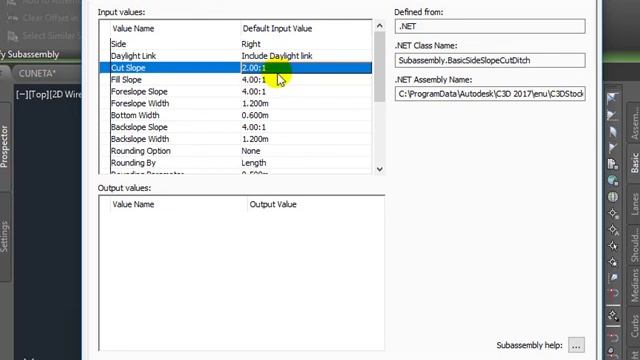Click the Select Similar icon in the ribbon
The image size is (640, 360).
(13, 36)
